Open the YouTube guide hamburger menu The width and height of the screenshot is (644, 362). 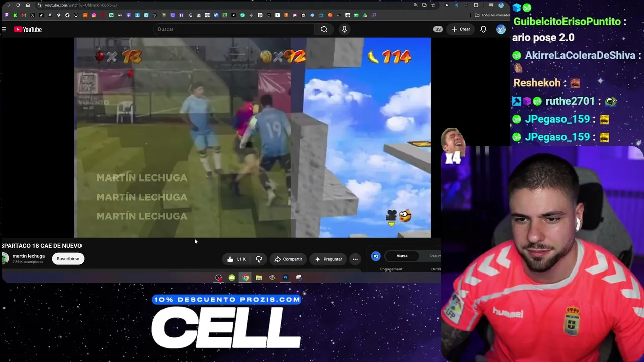click(4, 29)
